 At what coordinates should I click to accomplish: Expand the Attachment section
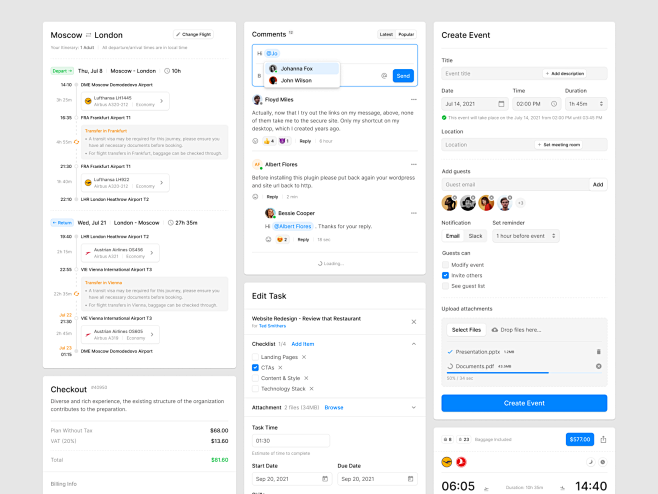(x=414, y=408)
